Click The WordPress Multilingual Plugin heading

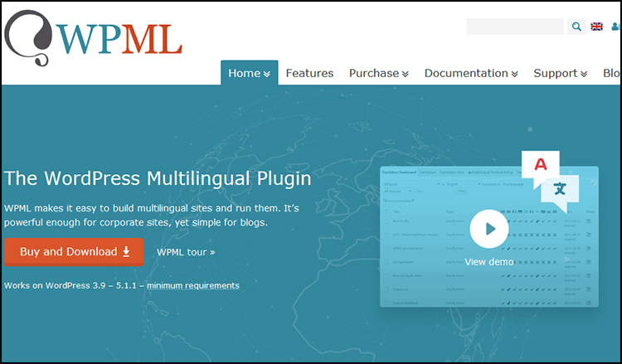coord(158,178)
